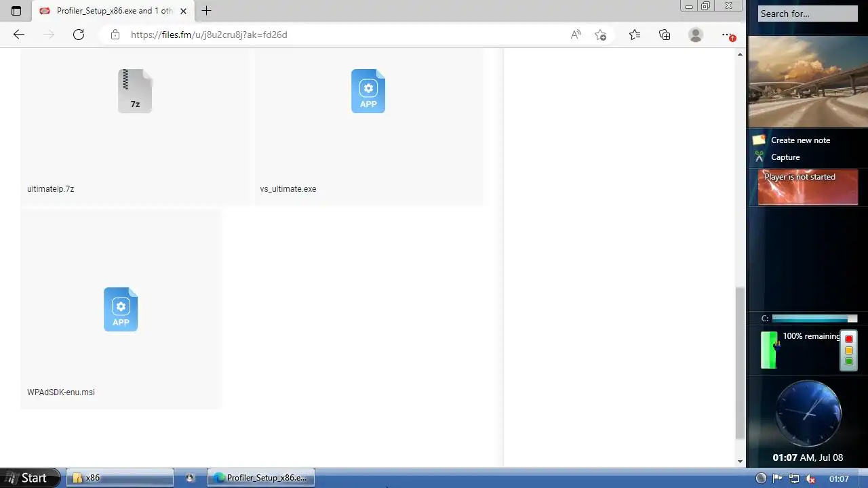
Task: Click the Capture scissors icon
Action: coord(759,157)
